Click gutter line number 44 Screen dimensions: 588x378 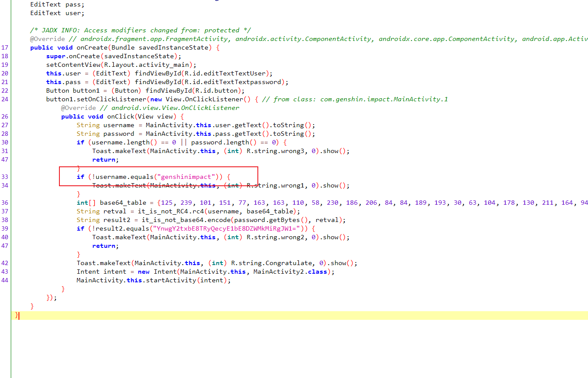[x=5, y=280]
